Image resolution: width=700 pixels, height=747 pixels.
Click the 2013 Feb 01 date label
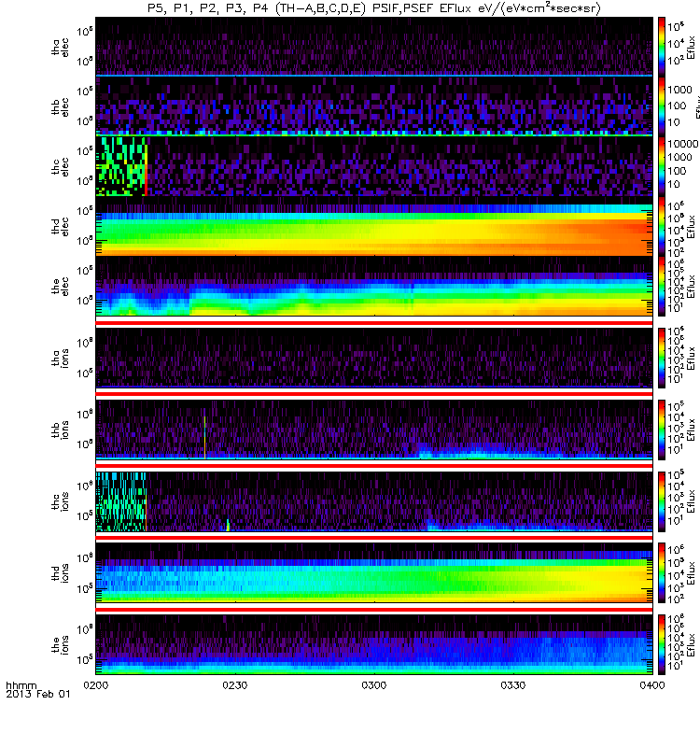tap(38, 694)
